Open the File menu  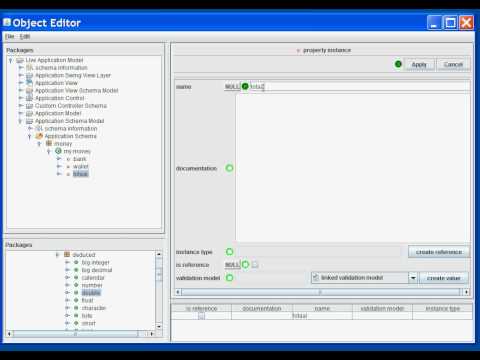pyautogui.click(x=10, y=36)
